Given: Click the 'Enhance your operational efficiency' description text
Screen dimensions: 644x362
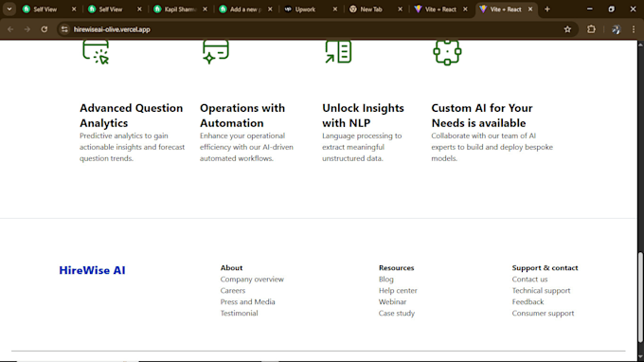Looking at the screenshot, I should (x=246, y=147).
